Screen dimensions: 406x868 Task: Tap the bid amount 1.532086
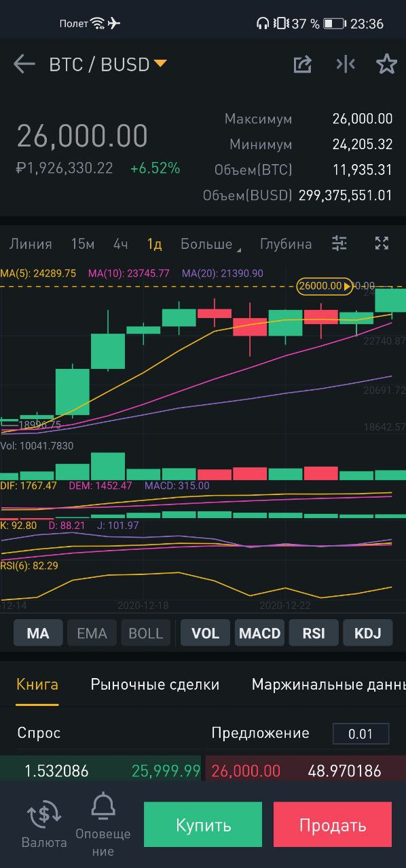point(56,771)
